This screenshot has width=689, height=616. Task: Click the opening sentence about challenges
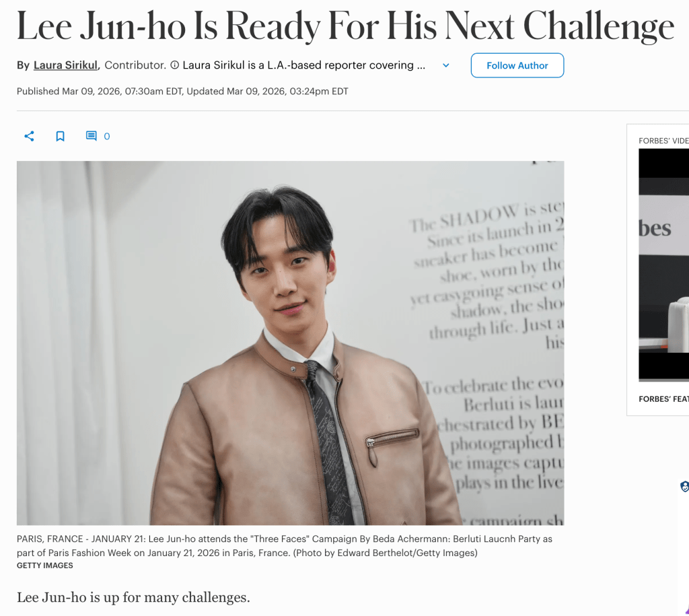(133, 597)
